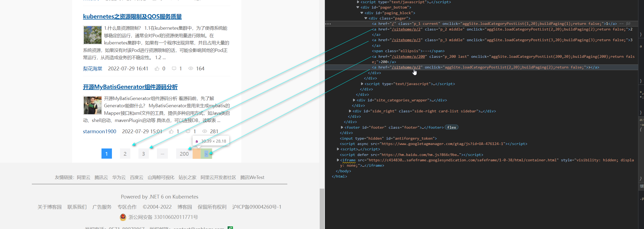Image resolution: width=644 pixels, height=229 pixels.
Task: Open 站长之家 footer link
Action: coord(187,177)
